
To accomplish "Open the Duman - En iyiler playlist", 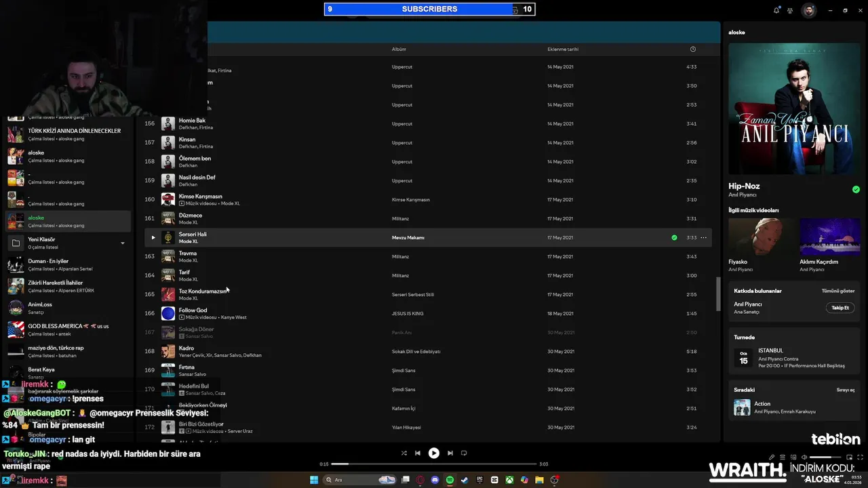I will (68, 264).
